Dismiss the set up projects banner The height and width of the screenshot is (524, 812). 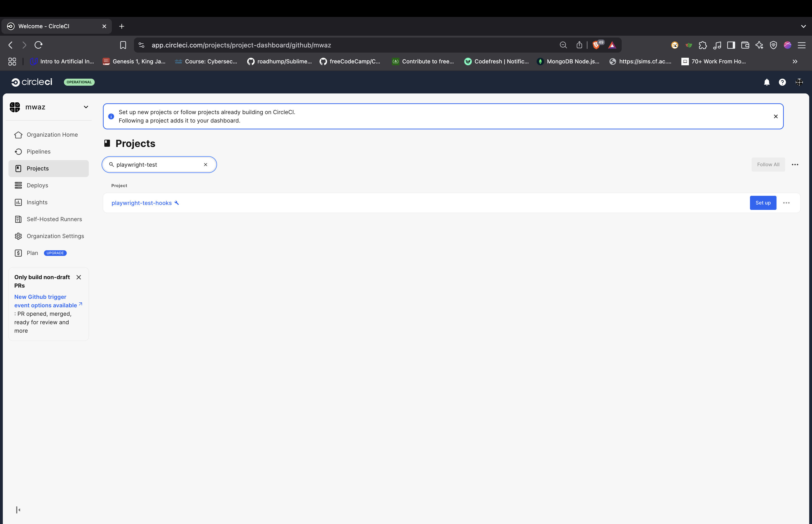pyautogui.click(x=776, y=116)
